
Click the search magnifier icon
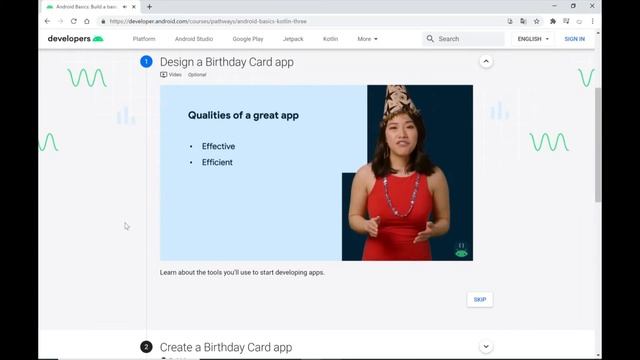[x=430, y=39]
